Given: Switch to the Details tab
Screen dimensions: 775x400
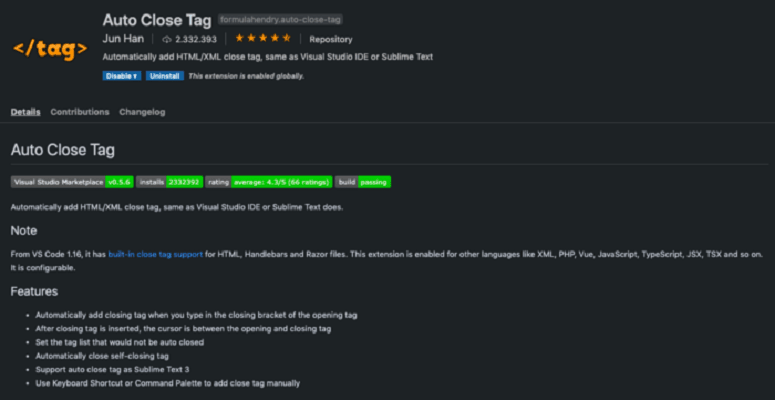Looking at the screenshot, I should coord(26,112).
